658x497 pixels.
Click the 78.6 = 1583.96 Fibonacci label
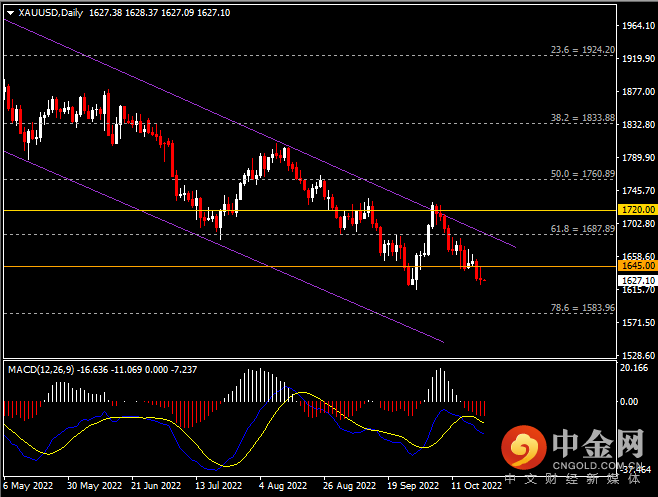click(x=582, y=307)
